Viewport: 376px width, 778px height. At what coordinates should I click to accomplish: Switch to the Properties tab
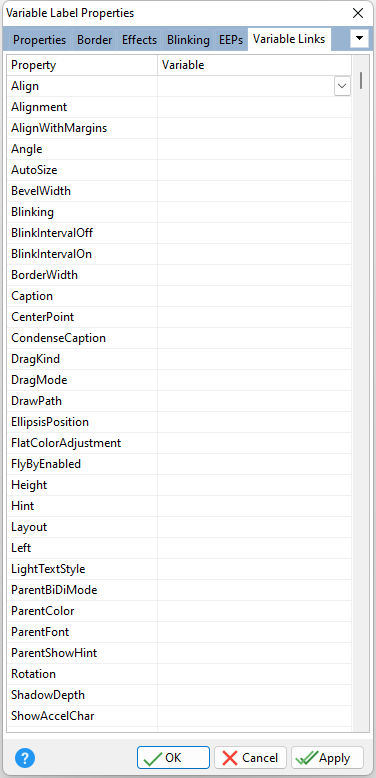[x=39, y=40]
